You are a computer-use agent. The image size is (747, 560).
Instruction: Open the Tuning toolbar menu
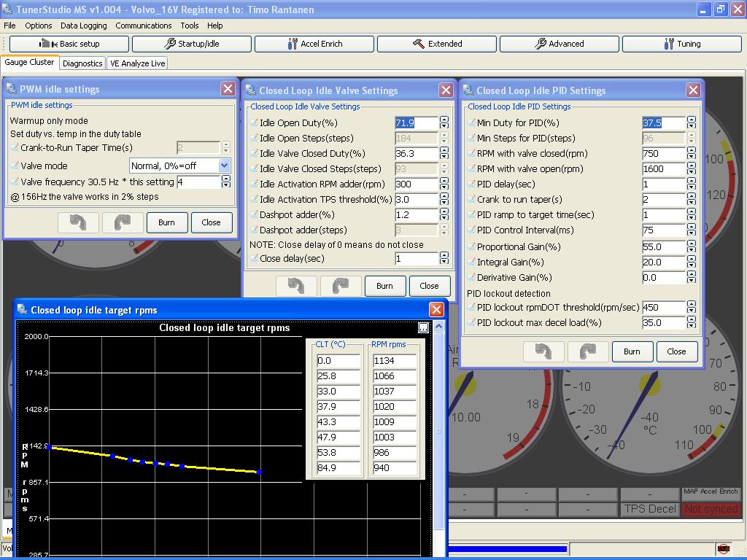pyautogui.click(x=681, y=44)
